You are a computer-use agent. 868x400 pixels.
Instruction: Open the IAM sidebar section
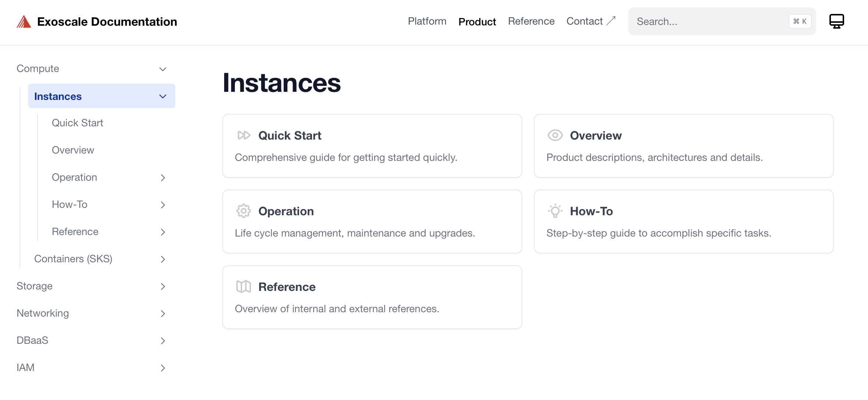tap(25, 367)
